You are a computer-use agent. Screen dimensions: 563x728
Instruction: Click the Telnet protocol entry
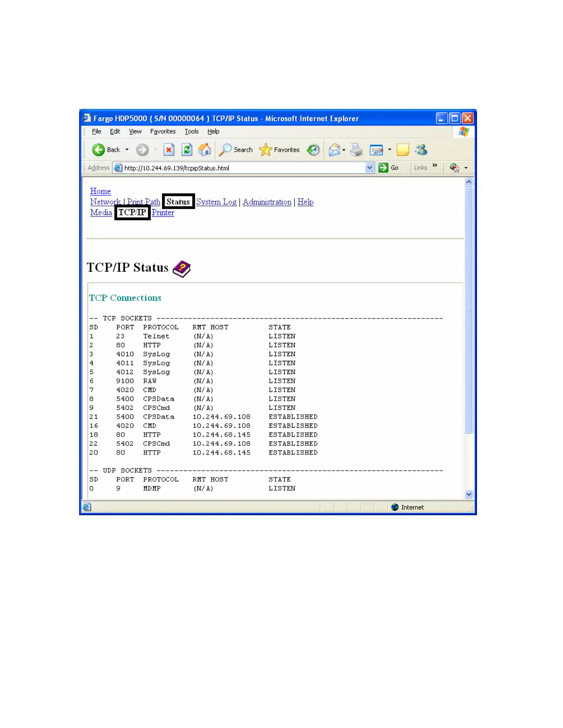tap(156, 336)
